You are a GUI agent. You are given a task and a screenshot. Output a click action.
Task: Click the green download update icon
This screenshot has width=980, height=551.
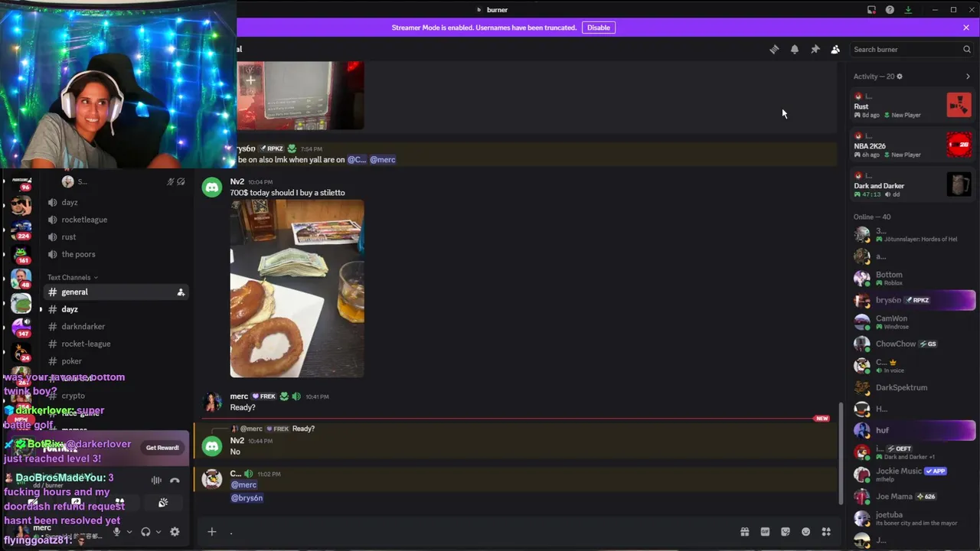(x=908, y=10)
